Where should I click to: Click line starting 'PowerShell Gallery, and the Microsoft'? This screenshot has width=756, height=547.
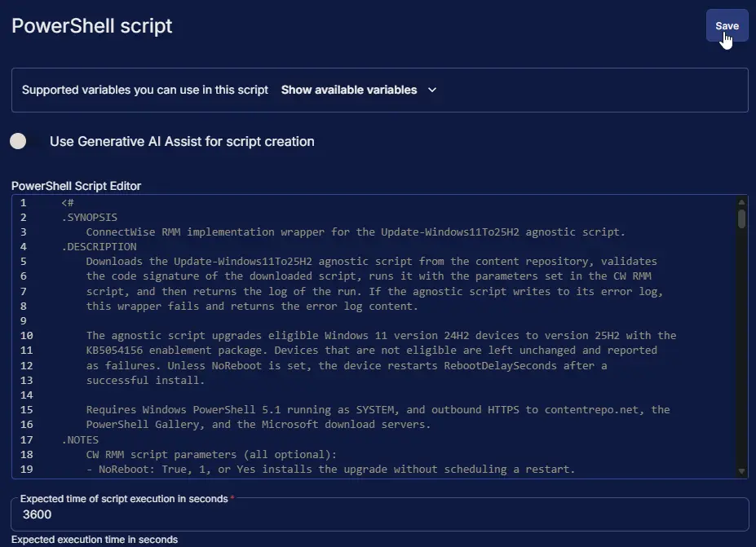coord(258,425)
